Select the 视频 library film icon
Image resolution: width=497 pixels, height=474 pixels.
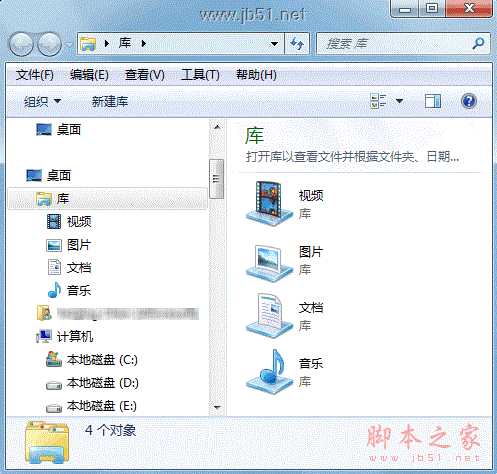point(268,203)
